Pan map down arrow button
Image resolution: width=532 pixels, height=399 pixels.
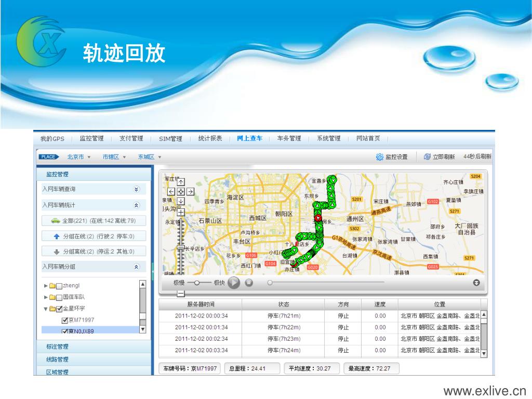click(x=181, y=201)
